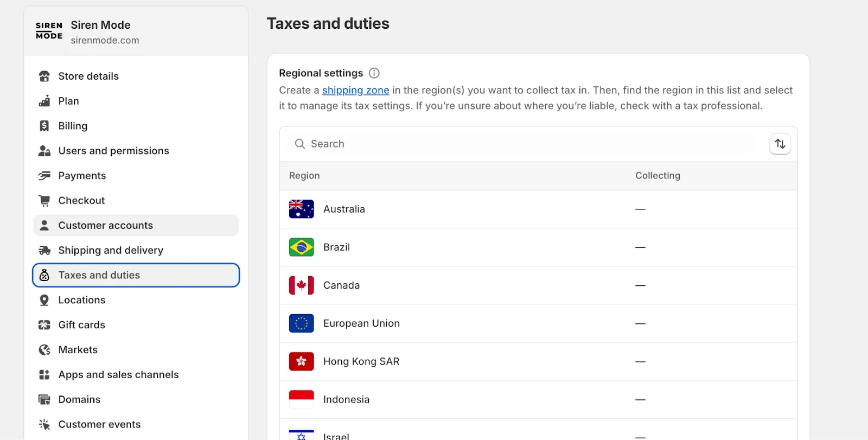Go to Shipping and delivery settings
The image size is (868, 440).
pos(136,250)
